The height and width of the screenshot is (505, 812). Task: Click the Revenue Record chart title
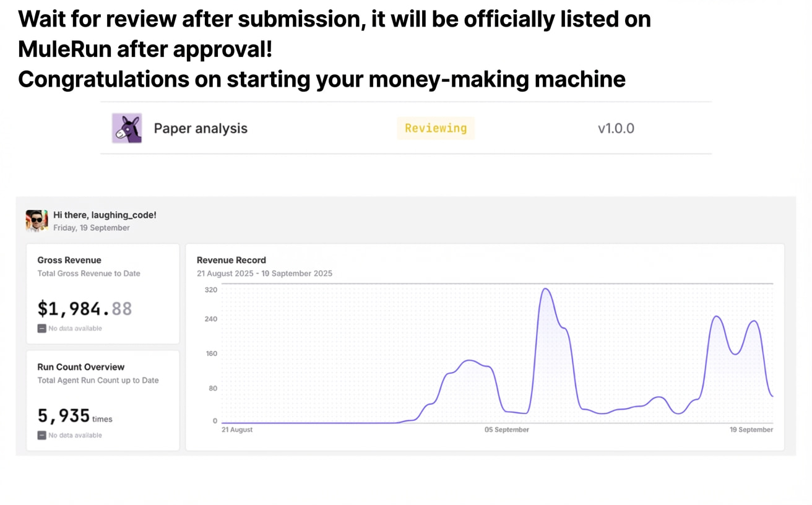[x=231, y=260]
